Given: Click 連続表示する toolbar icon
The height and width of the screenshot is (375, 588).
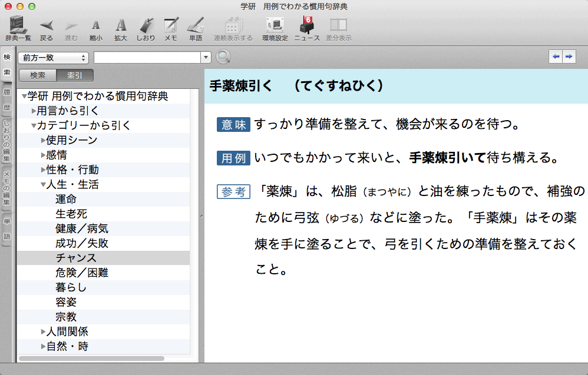Looking at the screenshot, I should pyautogui.click(x=233, y=28).
